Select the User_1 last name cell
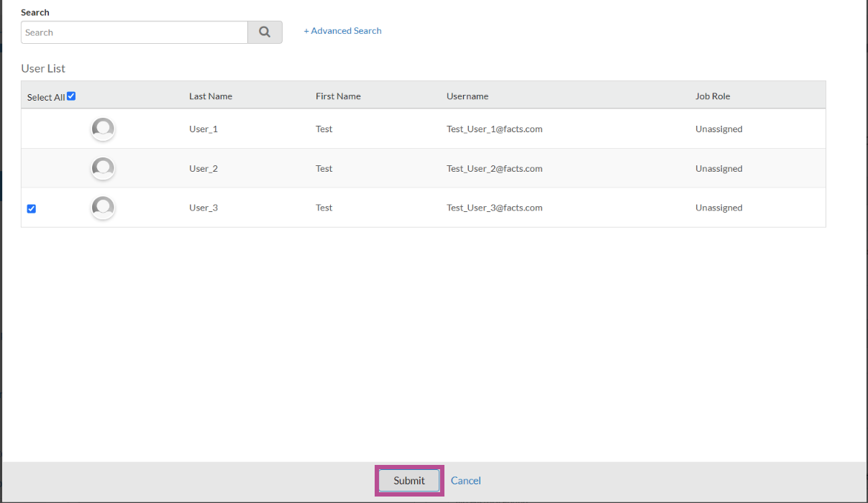868x503 pixels. (x=204, y=129)
